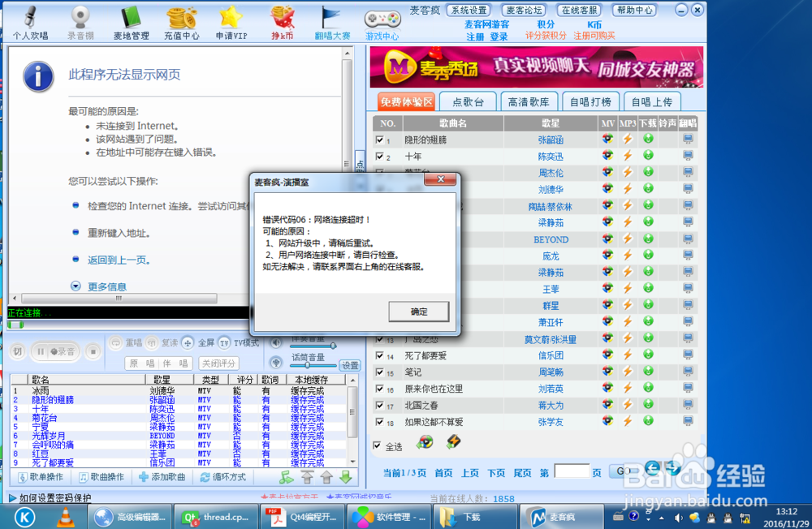812x529 pixels.
Task: Toggle 原唱 vocal mode
Action: point(141,363)
